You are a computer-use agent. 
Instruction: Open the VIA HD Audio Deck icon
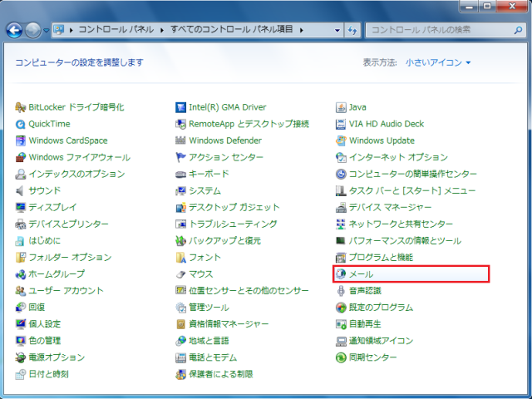(x=341, y=124)
